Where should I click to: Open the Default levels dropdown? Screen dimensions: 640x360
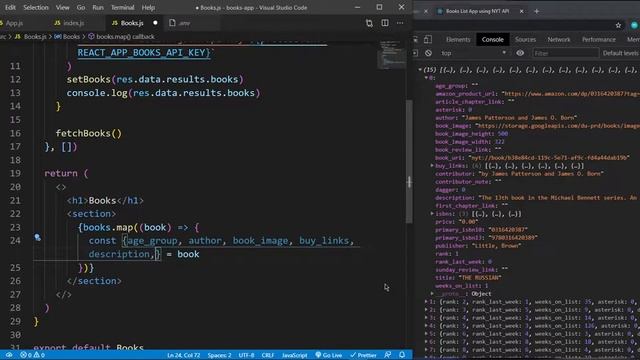click(x=621, y=53)
